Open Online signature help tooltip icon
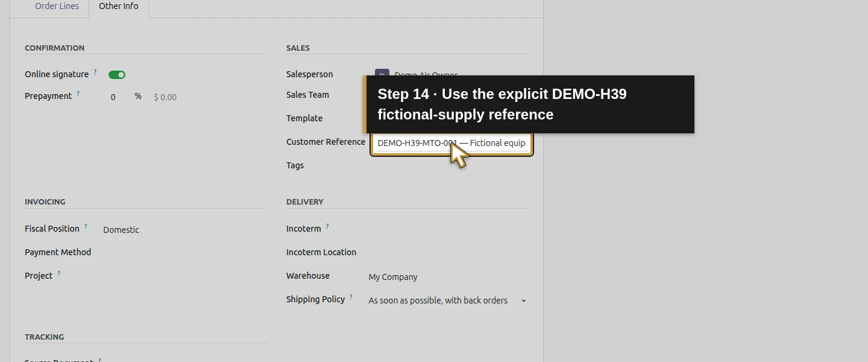868x362 pixels. click(95, 72)
